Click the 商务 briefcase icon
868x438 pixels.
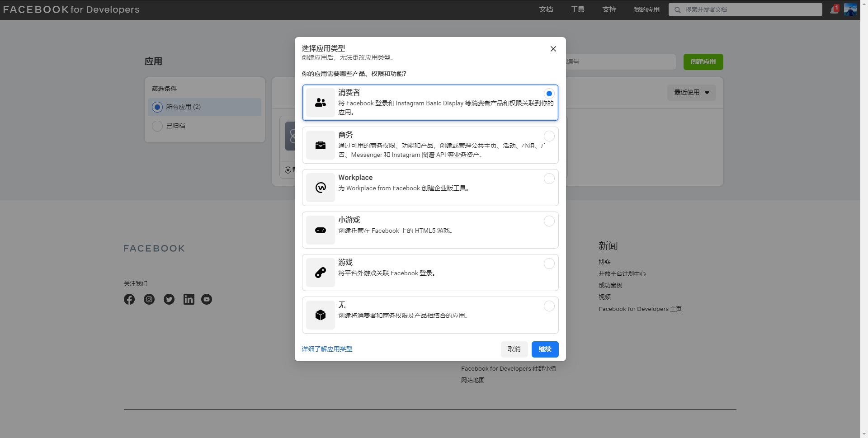click(320, 145)
